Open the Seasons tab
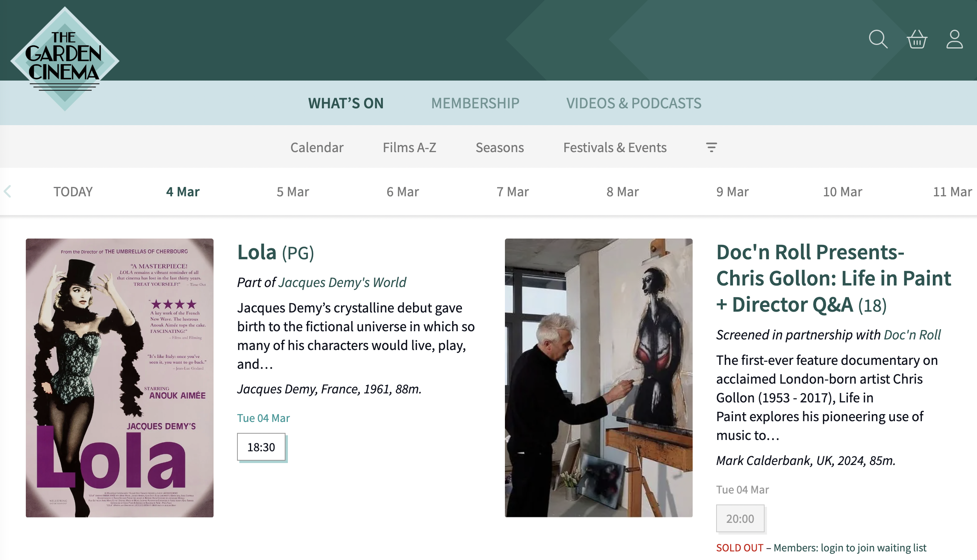977x560 pixels. (x=499, y=147)
